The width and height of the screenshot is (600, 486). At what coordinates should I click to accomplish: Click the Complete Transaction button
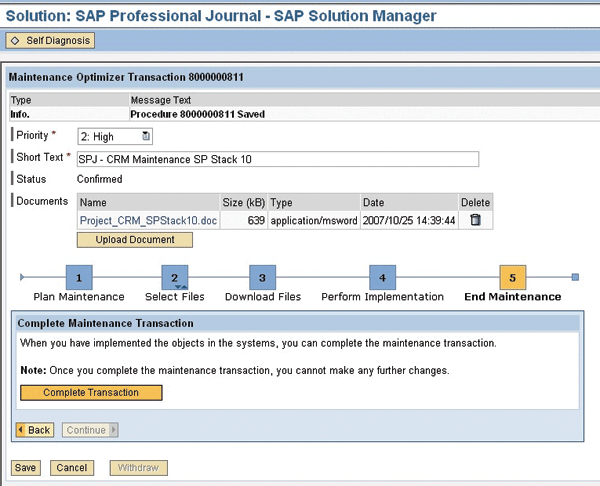click(x=91, y=393)
